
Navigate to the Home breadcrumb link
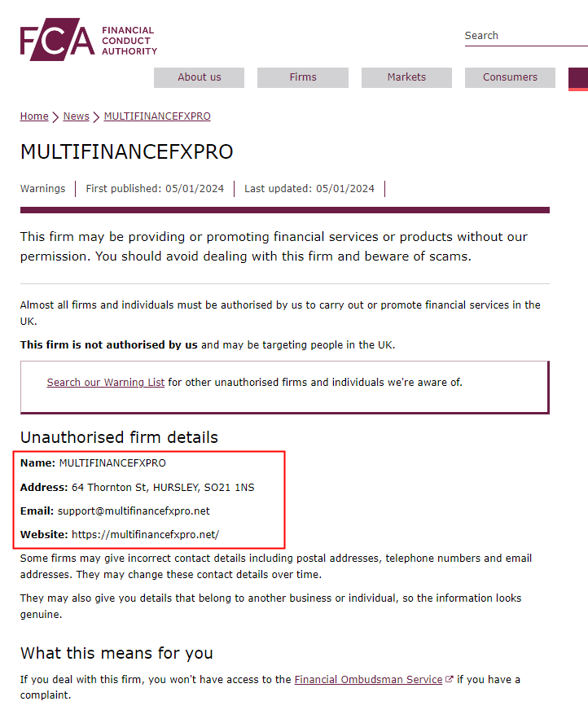(x=34, y=116)
